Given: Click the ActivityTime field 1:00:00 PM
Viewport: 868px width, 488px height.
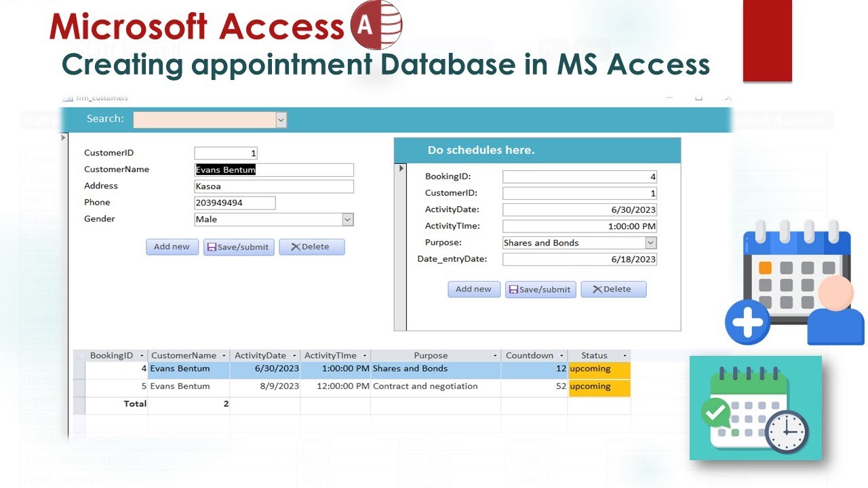Looking at the screenshot, I should point(580,226).
